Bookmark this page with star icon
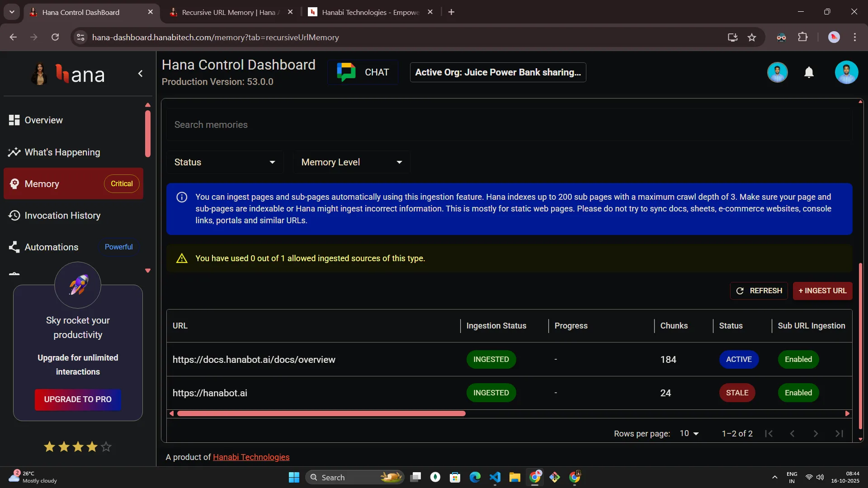 pos(752,38)
